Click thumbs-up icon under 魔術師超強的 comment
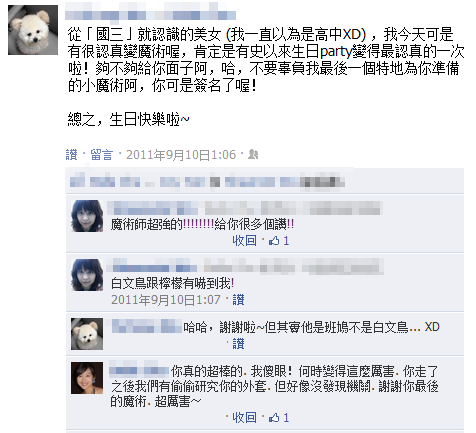476x433 pixels. click(274, 241)
